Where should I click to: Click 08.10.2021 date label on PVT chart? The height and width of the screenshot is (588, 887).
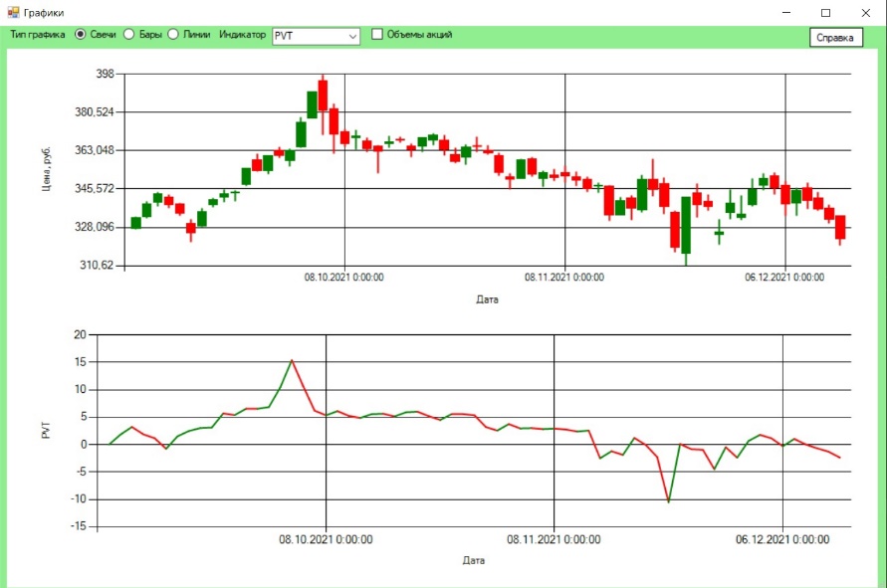click(x=326, y=539)
